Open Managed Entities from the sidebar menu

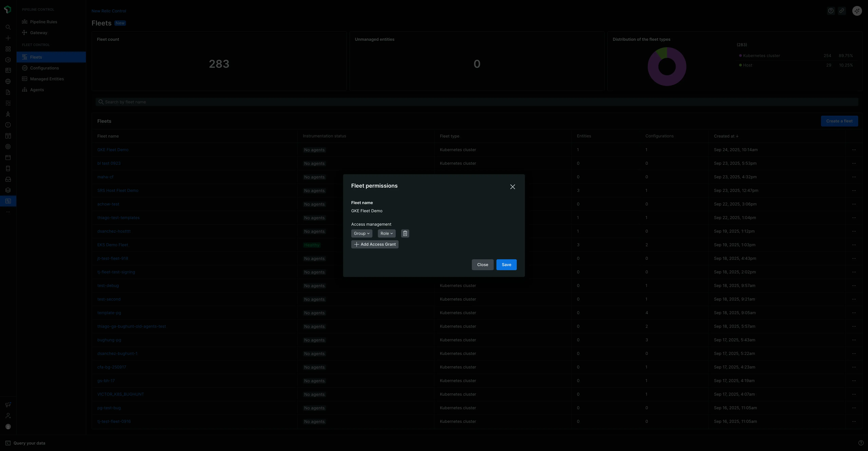point(47,79)
